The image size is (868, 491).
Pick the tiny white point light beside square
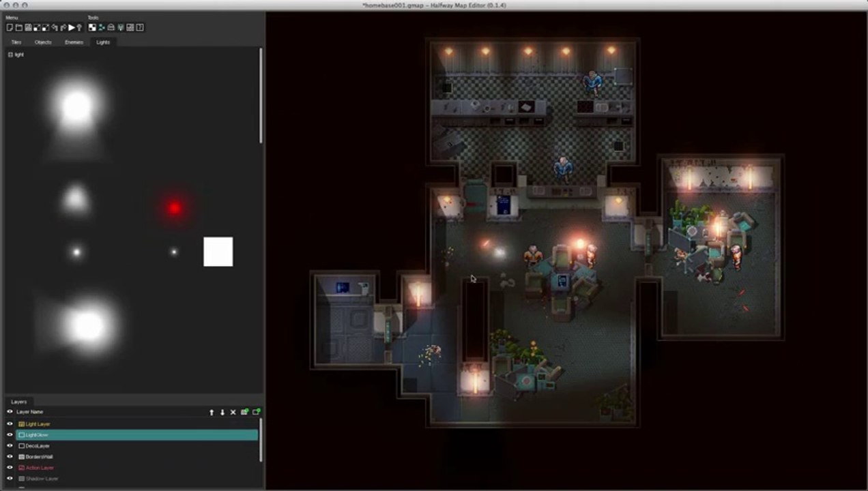point(174,252)
